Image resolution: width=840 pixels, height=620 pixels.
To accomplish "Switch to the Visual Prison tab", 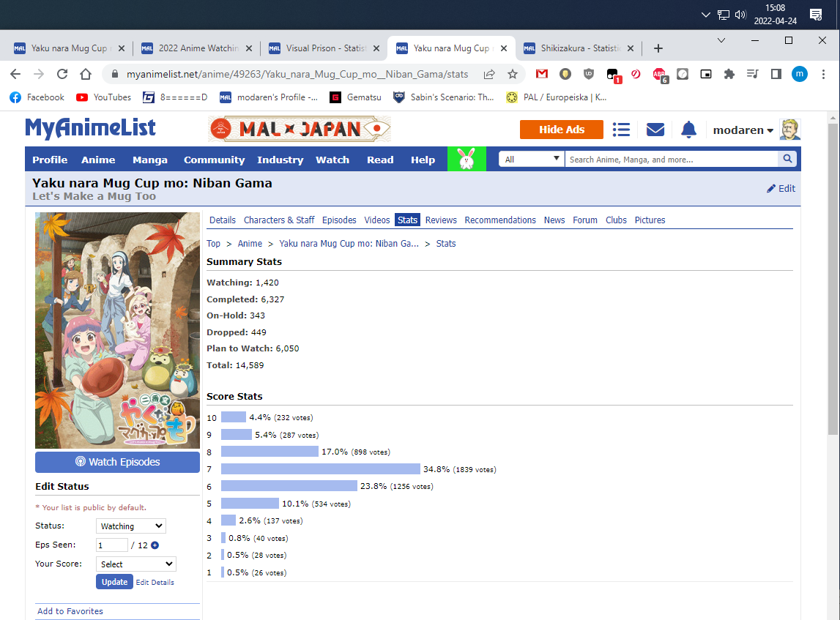I will 323,48.
